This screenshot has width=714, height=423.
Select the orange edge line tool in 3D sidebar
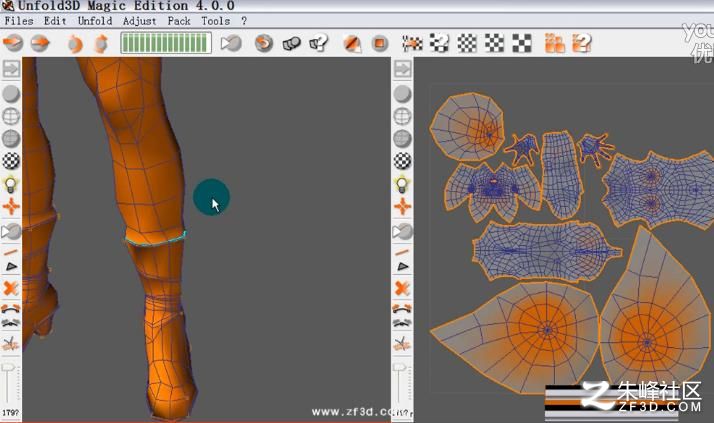point(10,252)
